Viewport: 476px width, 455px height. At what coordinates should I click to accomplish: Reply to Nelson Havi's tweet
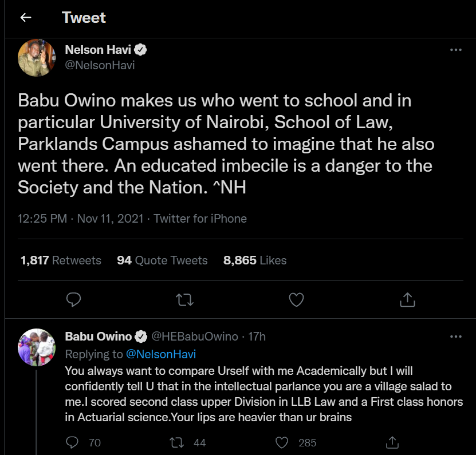74,299
